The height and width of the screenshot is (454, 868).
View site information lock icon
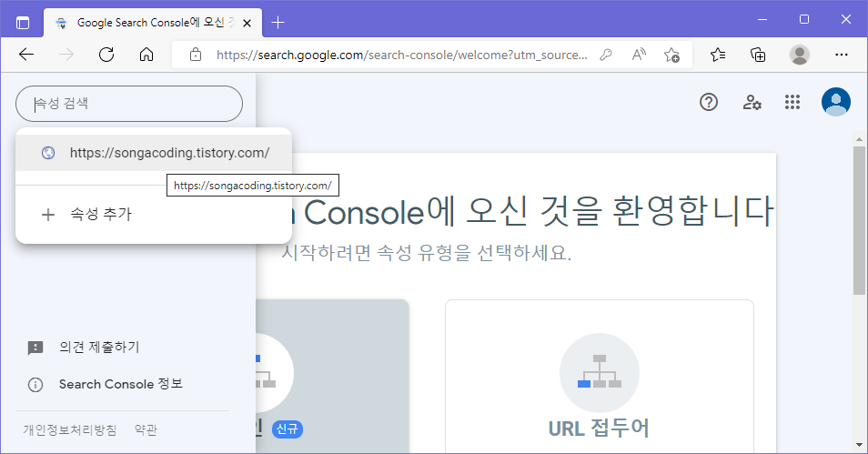(196, 55)
